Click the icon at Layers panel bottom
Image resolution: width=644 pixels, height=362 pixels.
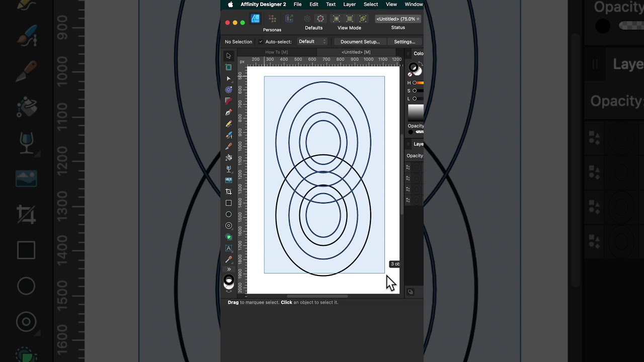coord(410,292)
